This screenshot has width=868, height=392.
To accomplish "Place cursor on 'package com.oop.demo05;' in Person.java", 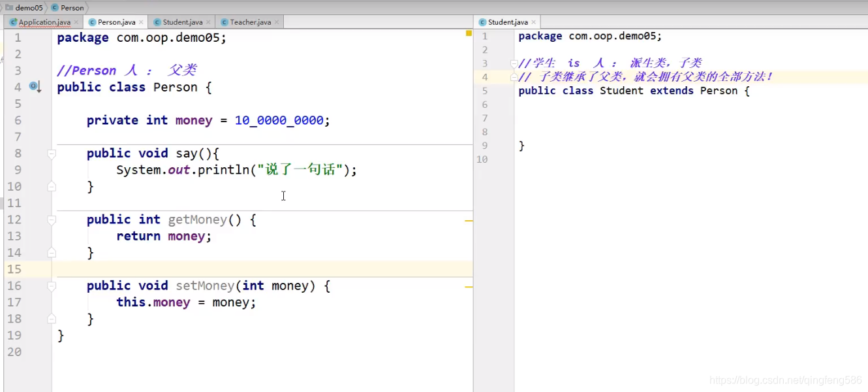I will coord(142,38).
